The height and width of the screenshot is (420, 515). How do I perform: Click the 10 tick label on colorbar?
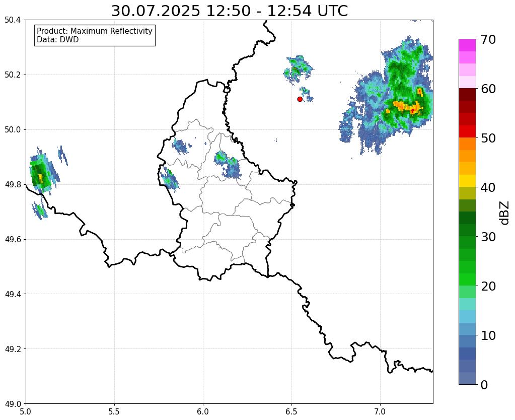click(x=488, y=335)
